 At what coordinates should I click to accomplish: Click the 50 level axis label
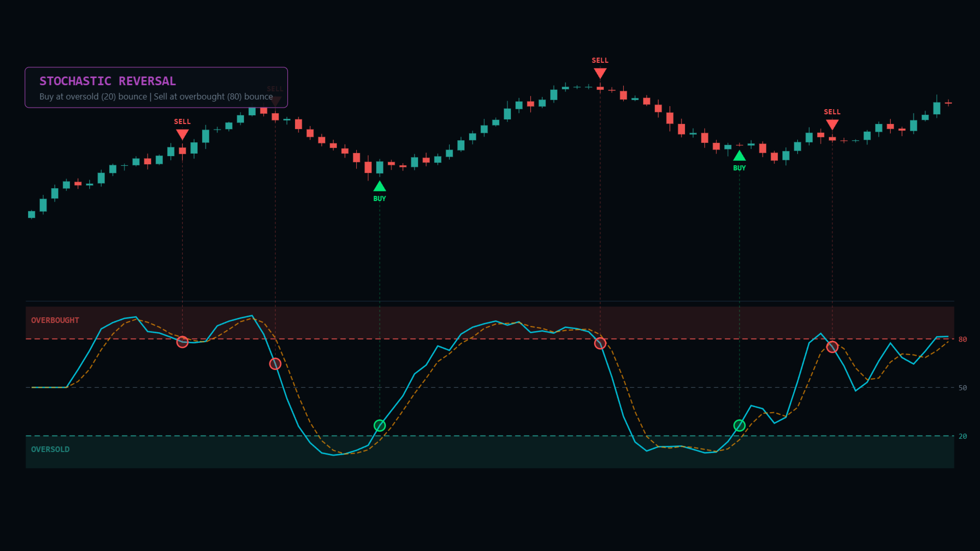[962, 388]
